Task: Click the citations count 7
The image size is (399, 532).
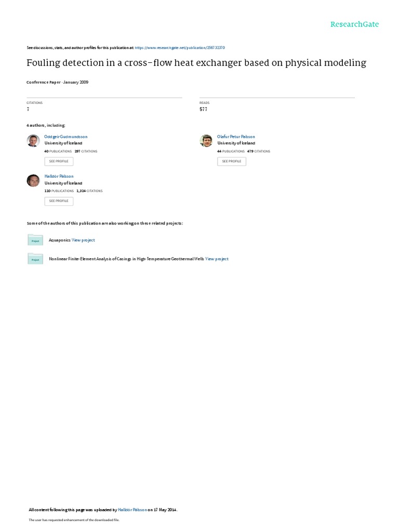Action: click(28, 109)
